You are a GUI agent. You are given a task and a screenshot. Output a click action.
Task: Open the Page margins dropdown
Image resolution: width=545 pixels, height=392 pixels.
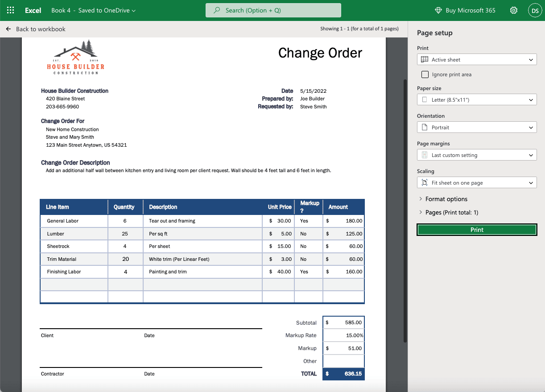pos(477,155)
